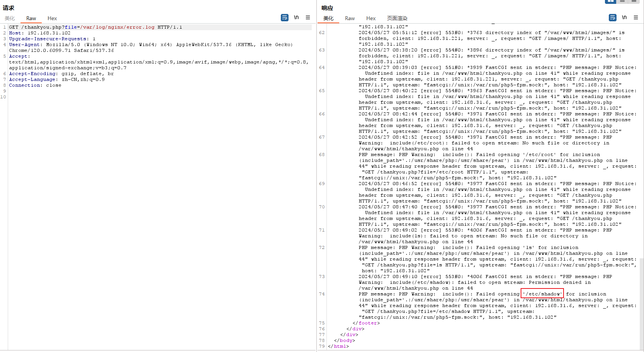Viewport: 644px width, 352px height.
Task: Click response line number 64
Action: pos(322,67)
